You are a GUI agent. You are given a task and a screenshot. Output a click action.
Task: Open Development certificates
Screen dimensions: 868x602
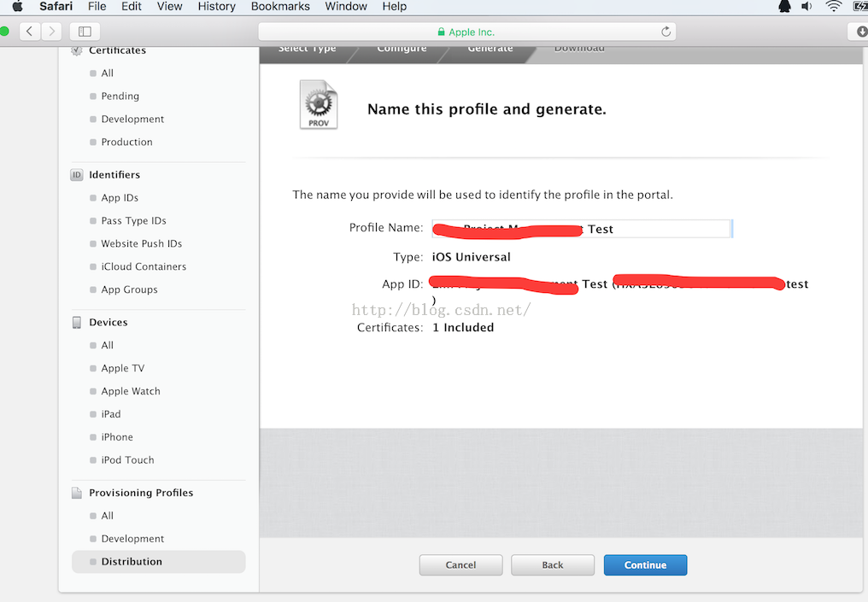[132, 119]
